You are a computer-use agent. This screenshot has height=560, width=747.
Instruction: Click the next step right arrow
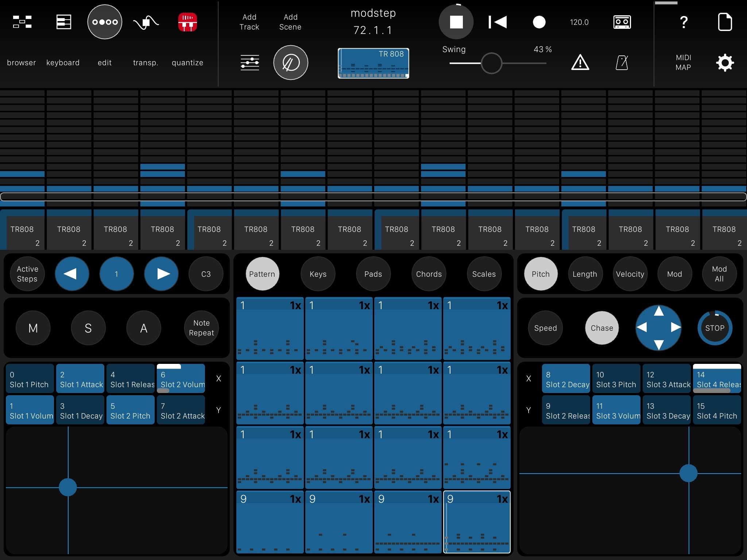click(x=161, y=274)
